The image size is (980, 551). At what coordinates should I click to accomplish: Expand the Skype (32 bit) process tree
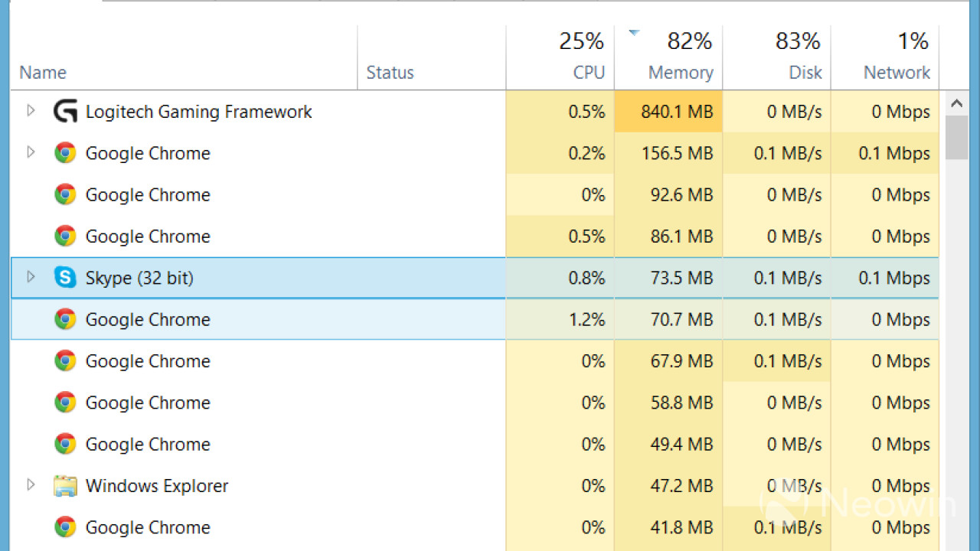(31, 277)
